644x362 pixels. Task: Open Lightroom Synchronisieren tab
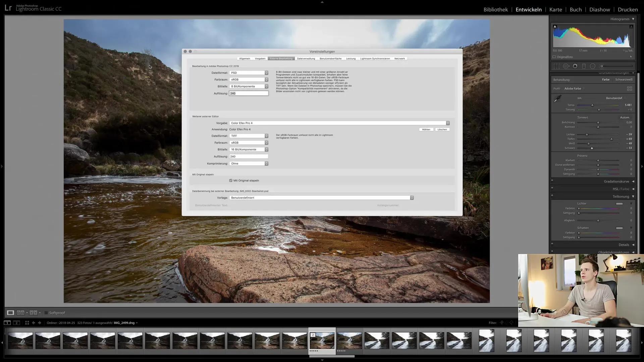(375, 59)
